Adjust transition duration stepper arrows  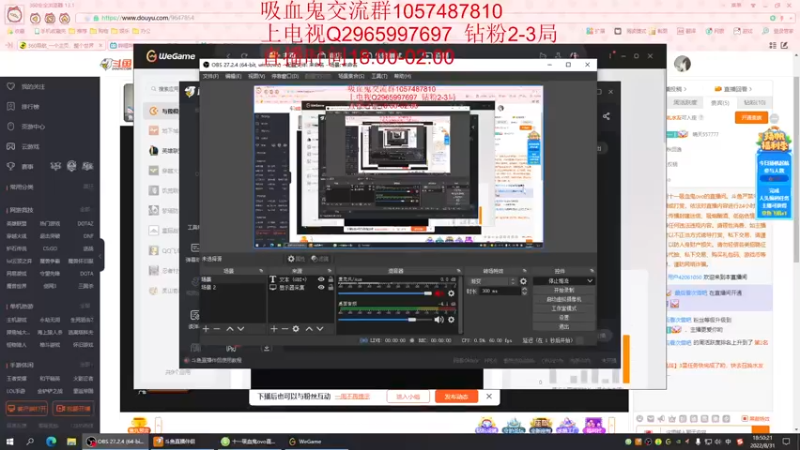coord(524,291)
